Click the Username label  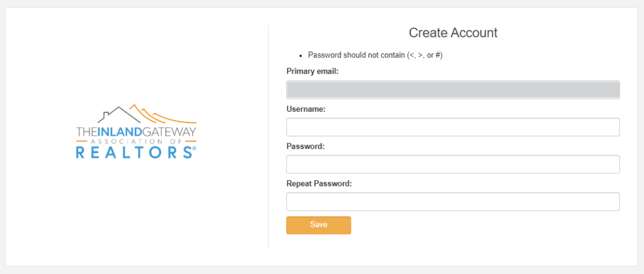click(306, 109)
